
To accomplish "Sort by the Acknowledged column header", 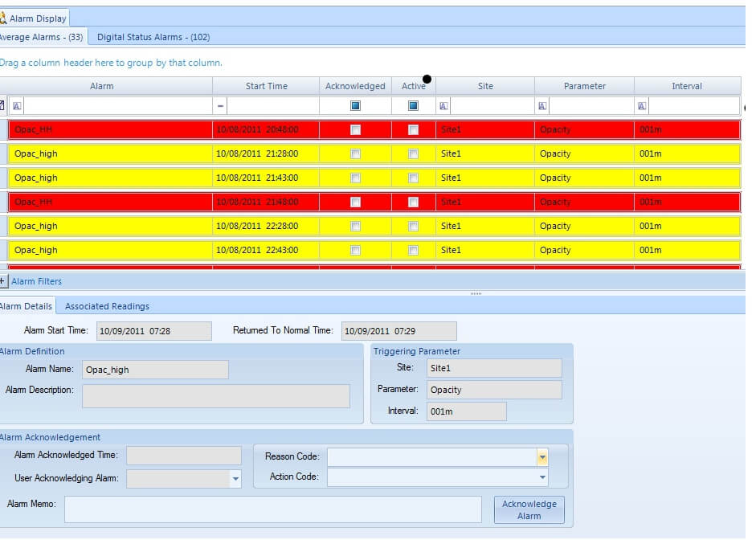I will [x=355, y=86].
